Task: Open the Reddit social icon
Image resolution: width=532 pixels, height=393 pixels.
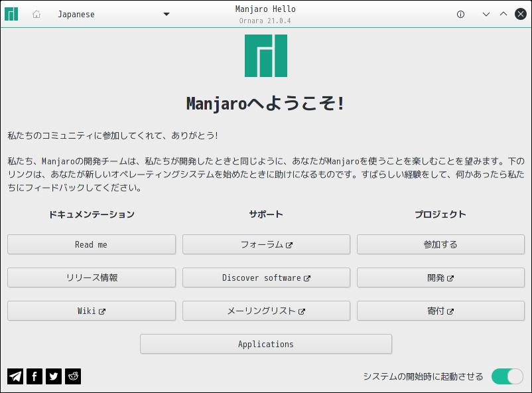Action: pyautogui.click(x=73, y=376)
